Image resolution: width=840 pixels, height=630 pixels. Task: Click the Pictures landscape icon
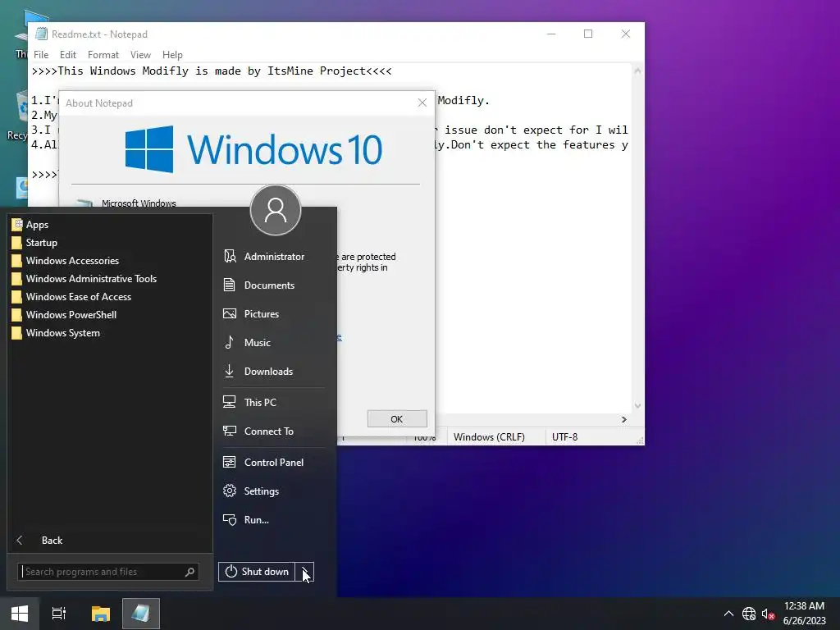coord(230,314)
